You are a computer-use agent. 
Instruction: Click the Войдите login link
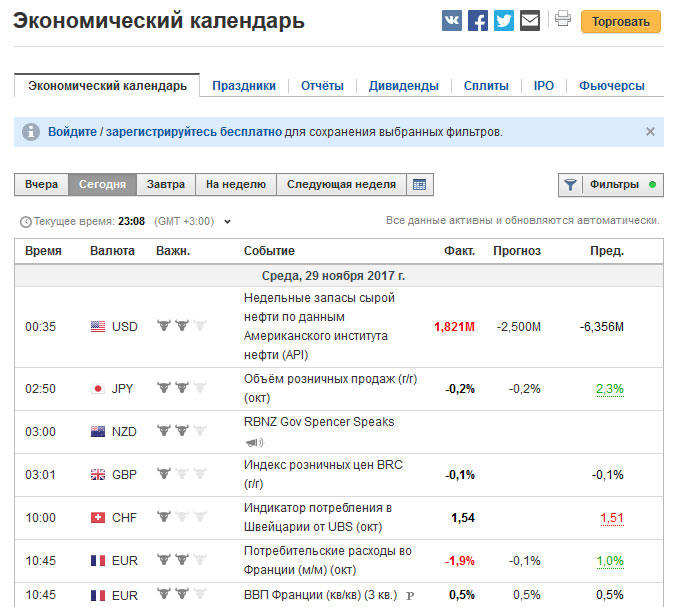click(x=72, y=132)
